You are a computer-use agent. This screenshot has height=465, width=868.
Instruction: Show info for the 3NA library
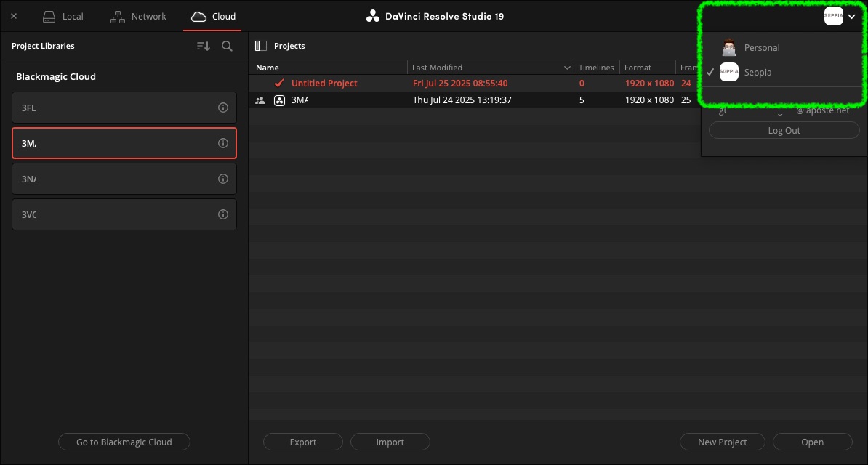coord(223,179)
